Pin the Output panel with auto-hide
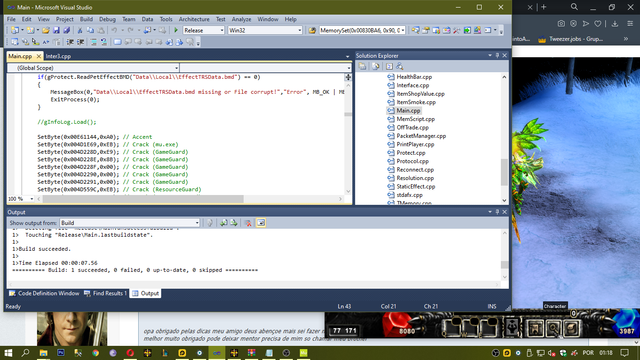 (x=497, y=212)
